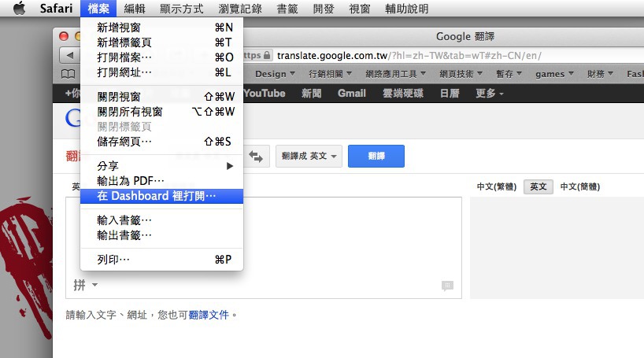
Task: Choose 新增視窗 from File menu
Action: coord(162,28)
